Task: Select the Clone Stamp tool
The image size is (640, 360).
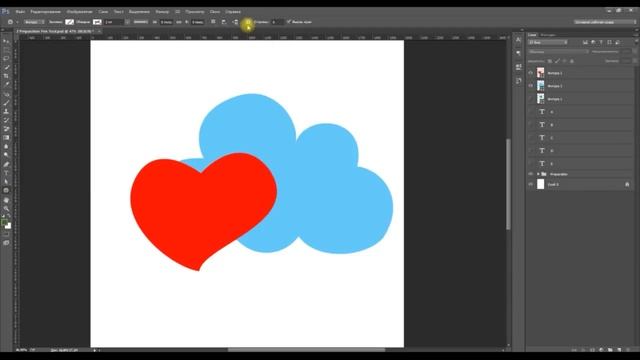Action: click(6, 111)
